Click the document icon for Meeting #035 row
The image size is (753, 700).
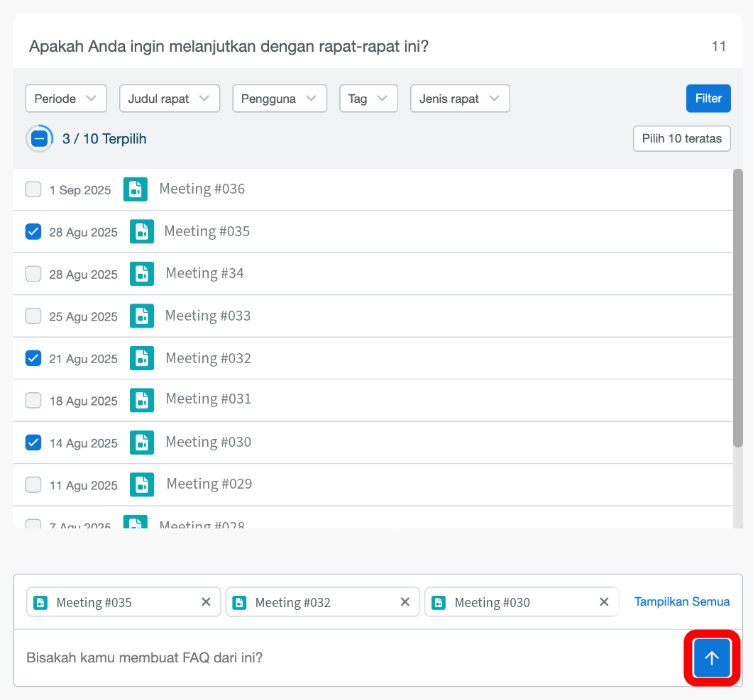tap(142, 231)
